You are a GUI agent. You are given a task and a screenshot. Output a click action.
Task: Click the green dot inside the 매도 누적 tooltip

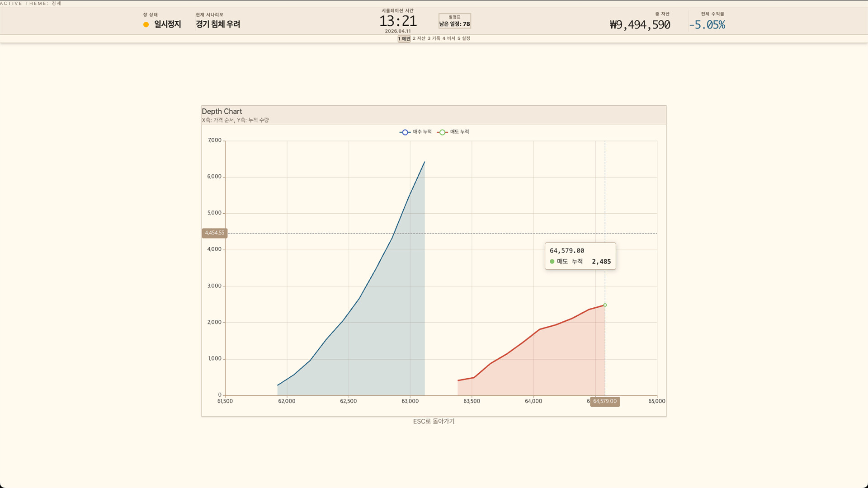coord(552,261)
